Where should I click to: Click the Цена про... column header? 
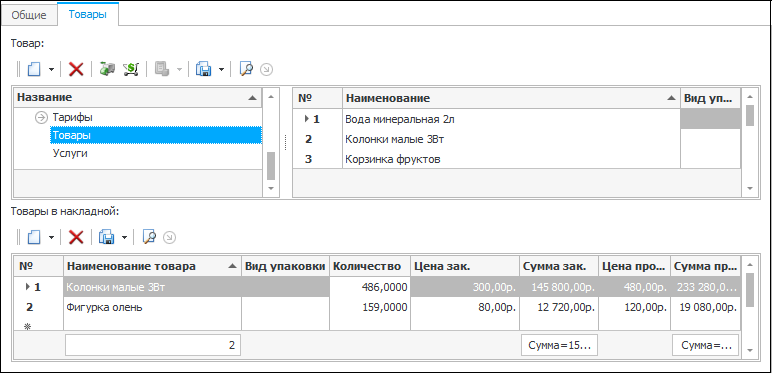click(635, 266)
